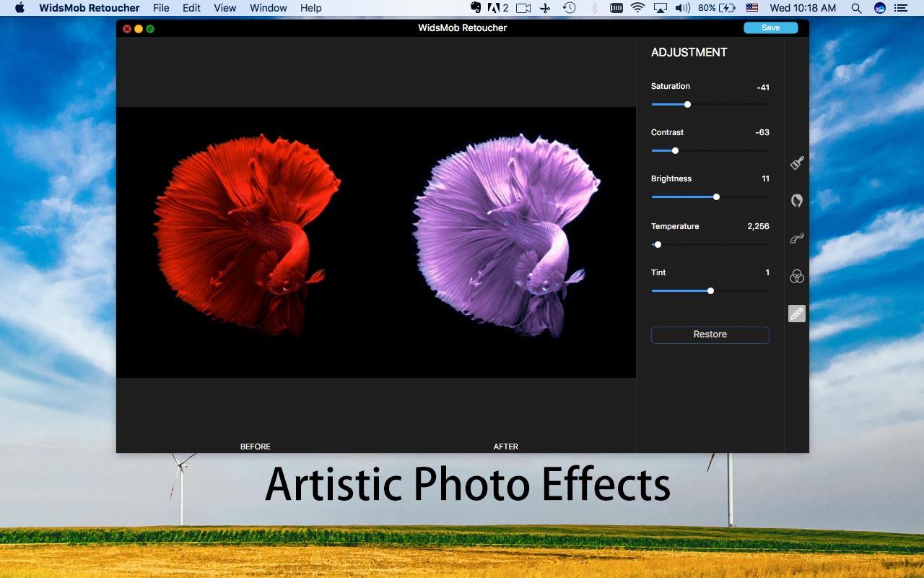Click the AFTER label
Image resolution: width=924 pixels, height=578 pixels.
point(506,447)
